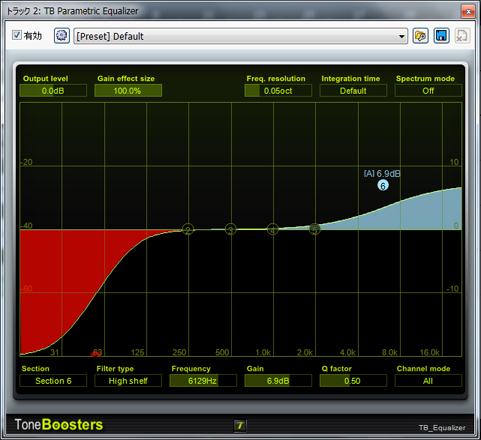Adjust the Gain effect size 100.0% slider
Viewport: 481px width, 440px height.
128,91
